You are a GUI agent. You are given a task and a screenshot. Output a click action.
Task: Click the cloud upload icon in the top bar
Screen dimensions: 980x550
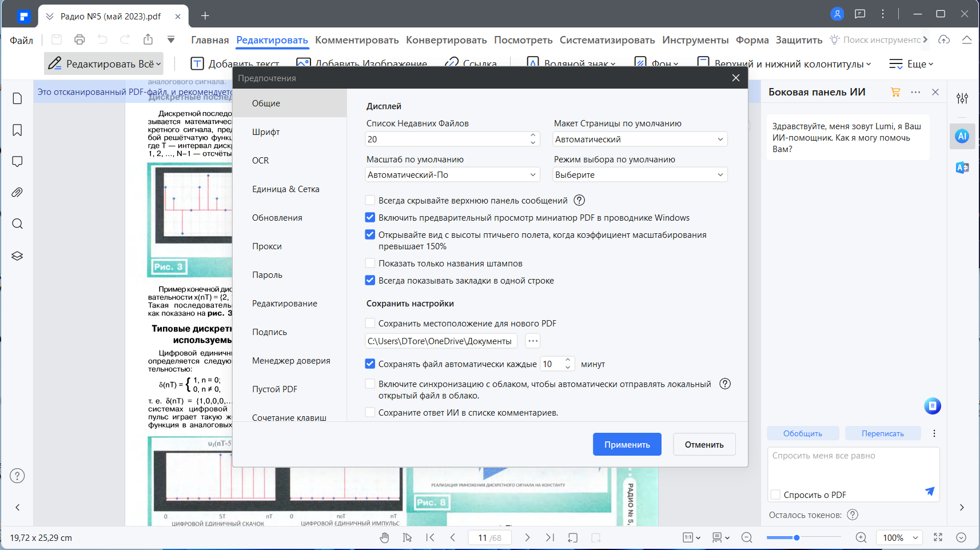pyautogui.click(x=944, y=39)
